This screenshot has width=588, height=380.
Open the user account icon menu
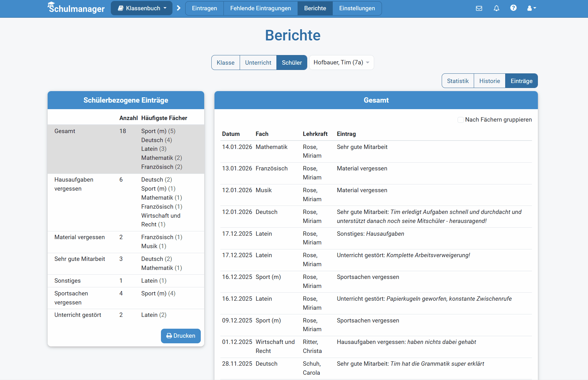pos(531,8)
